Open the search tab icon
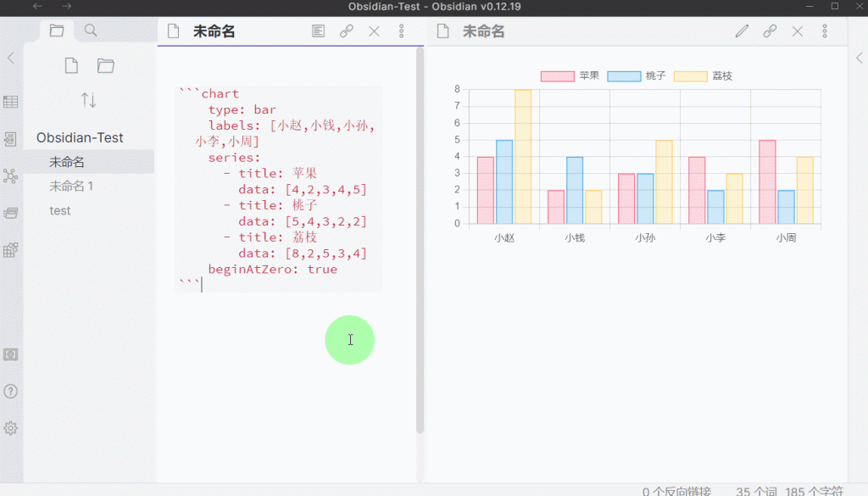868x496 pixels. click(x=90, y=31)
